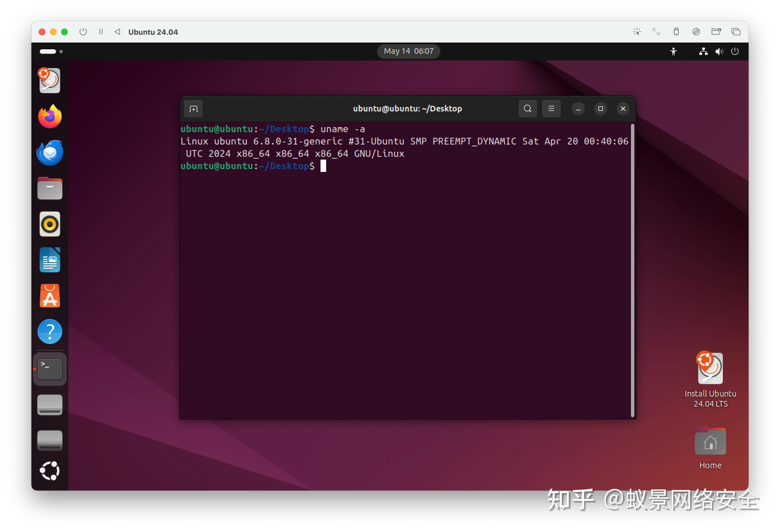Pause the Ubuntu 24.04 virtual machine
This screenshot has height=532, width=780.
tap(101, 32)
